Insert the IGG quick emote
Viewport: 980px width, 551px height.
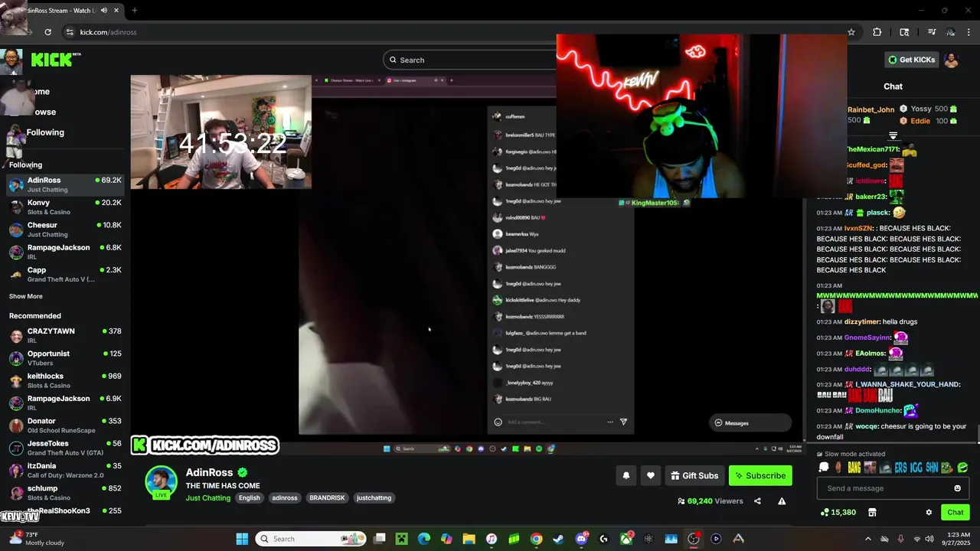tap(916, 467)
